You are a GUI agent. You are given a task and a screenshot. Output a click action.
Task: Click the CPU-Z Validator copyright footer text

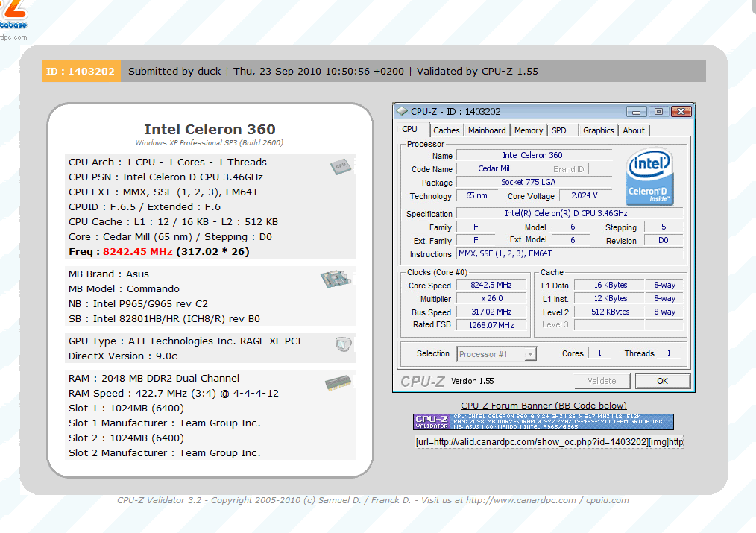point(374,500)
